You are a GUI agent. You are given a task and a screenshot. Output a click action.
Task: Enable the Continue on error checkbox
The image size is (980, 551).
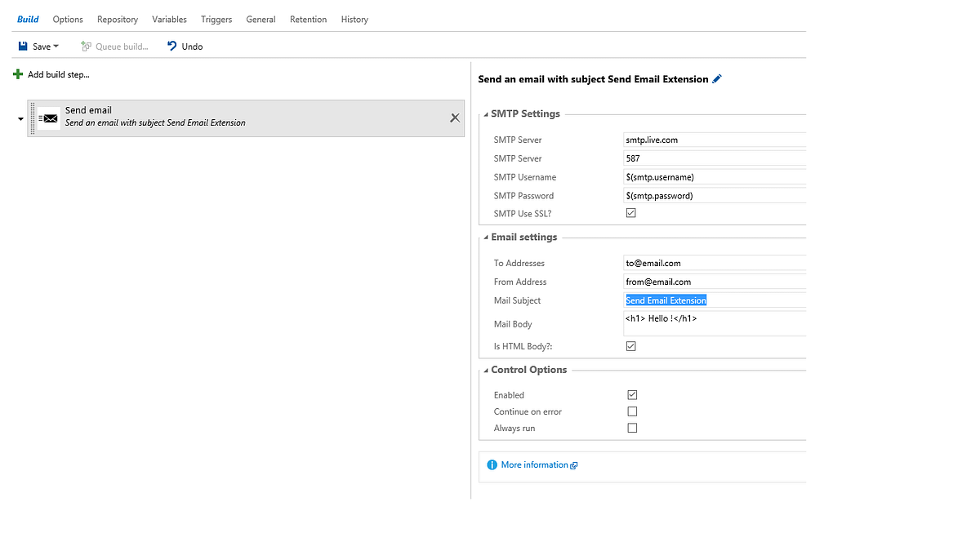click(632, 411)
